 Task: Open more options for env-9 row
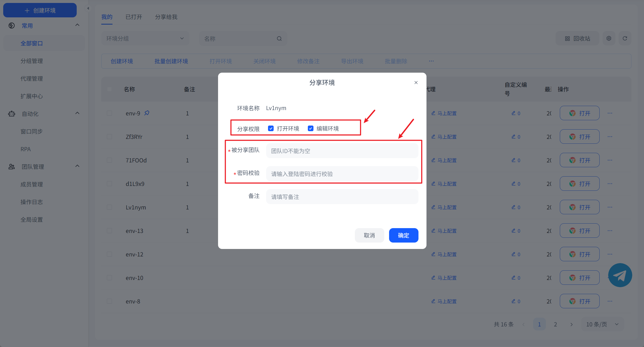[x=610, y=113]
